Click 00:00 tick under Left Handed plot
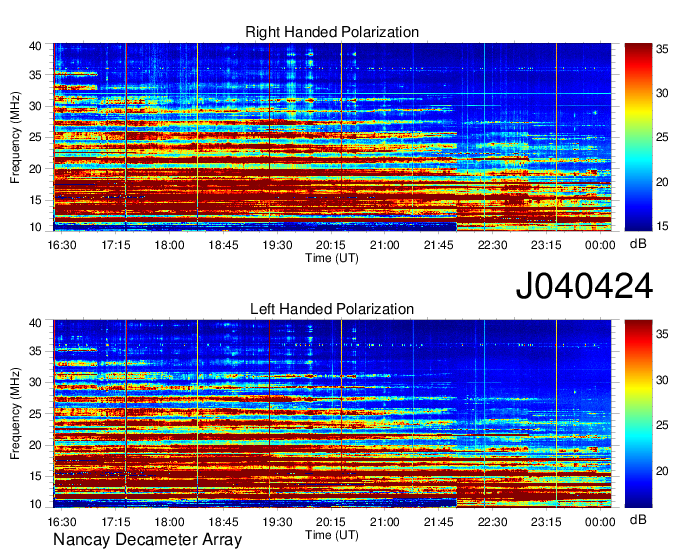Viewport: 680px width, 552px height. point(600,522)
